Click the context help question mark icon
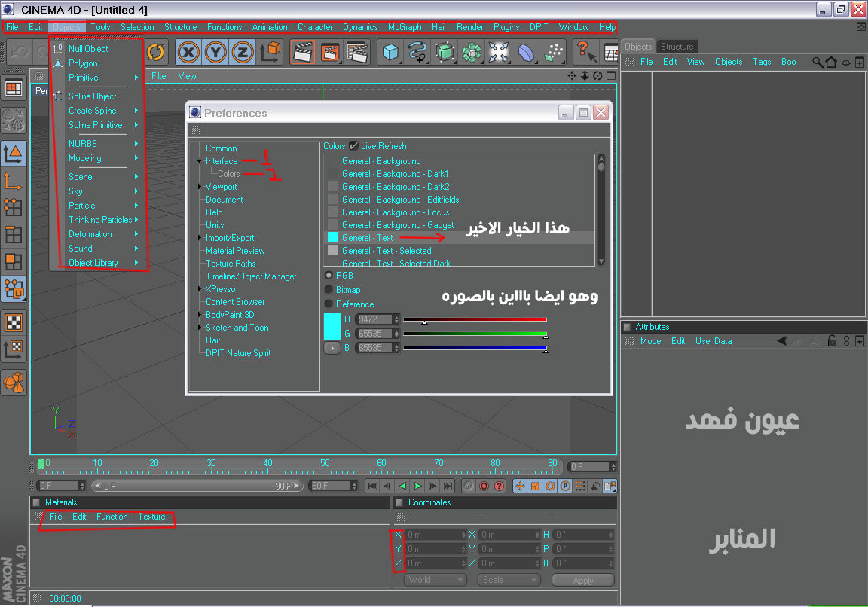Viewport: 868px width, 607px height. tap(585, 53)
